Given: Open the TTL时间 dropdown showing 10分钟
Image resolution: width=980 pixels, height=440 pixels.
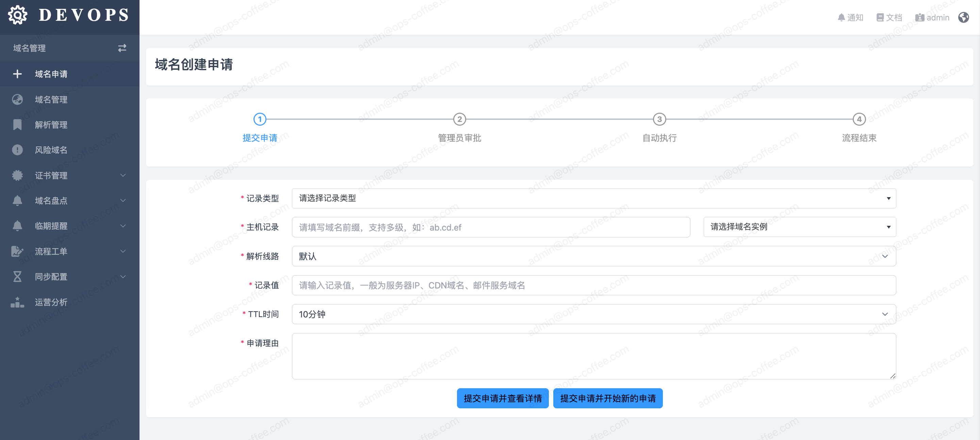Looking at the screenshot, I should (x=593, y=314).
